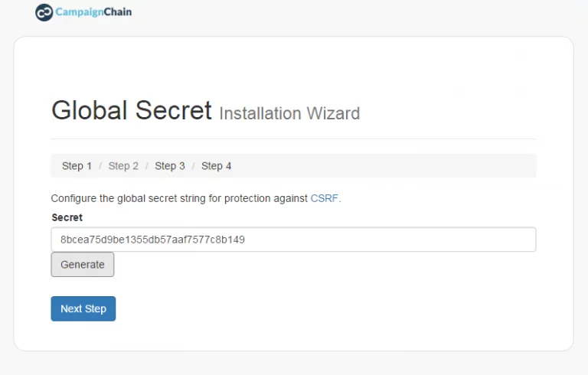Click the Global Secret page heading
This screenshot has width=588, height=375.
(x=131, y=110)
